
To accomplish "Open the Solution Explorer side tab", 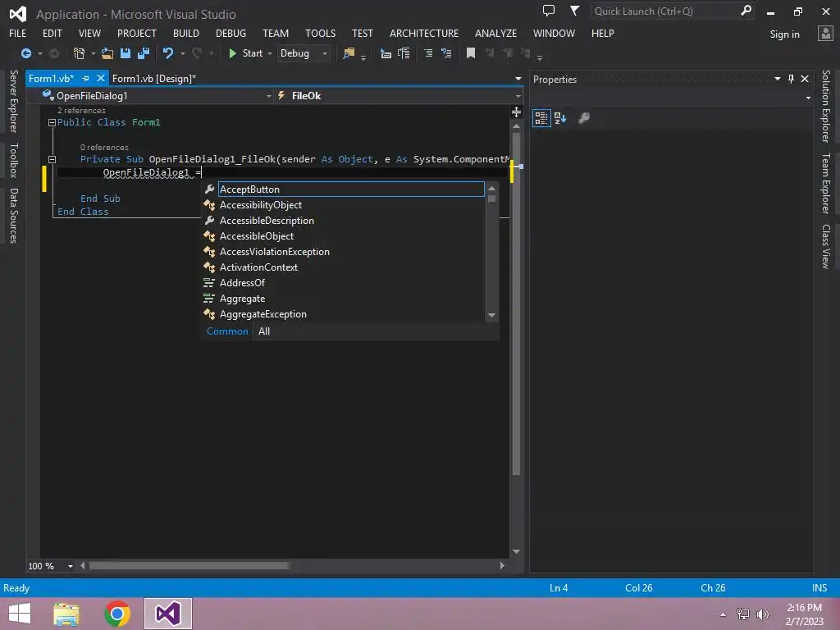I will pos(826,106).
